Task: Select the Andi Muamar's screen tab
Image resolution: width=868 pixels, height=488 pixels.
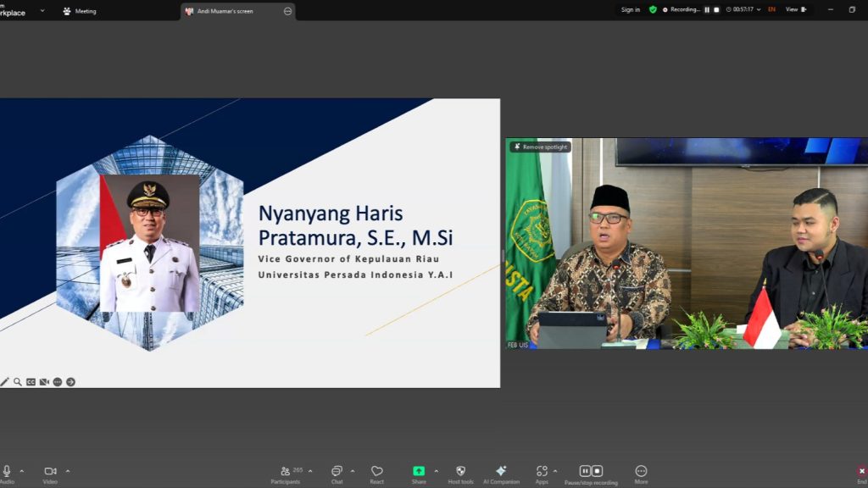Action: tap(225, 11)
